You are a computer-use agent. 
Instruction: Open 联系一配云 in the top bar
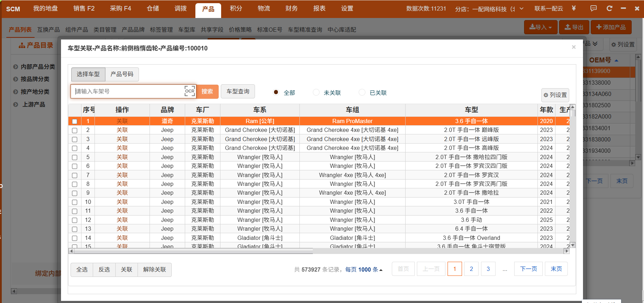pyautogui.click(x=548, y=8)
